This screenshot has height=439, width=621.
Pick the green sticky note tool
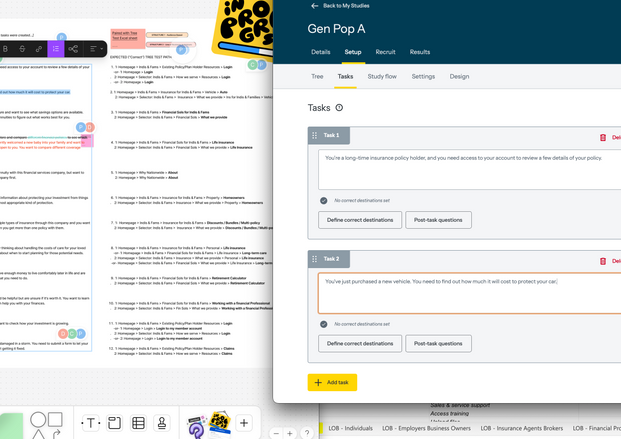(11, 426)
